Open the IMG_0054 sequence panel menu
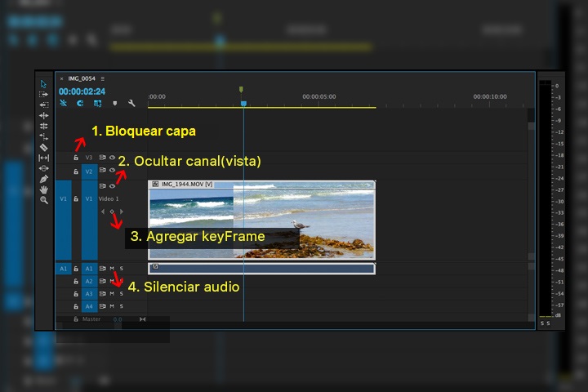 pos(102,78)
